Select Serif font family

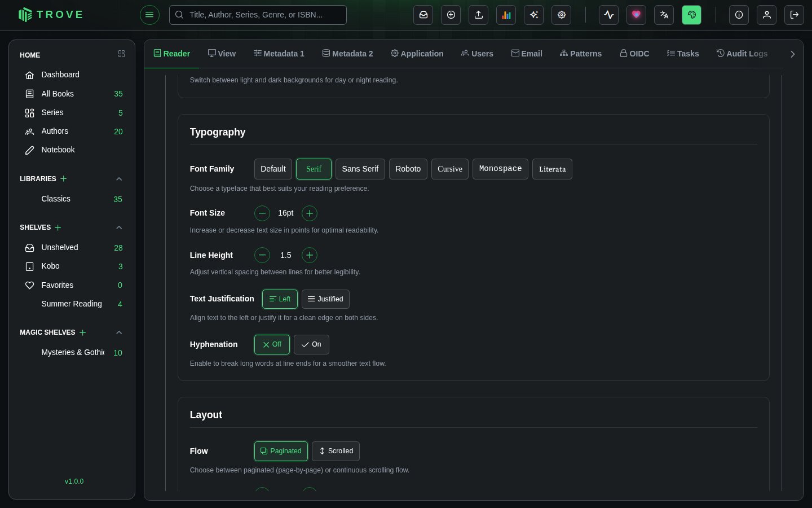[x=314, y=169]
